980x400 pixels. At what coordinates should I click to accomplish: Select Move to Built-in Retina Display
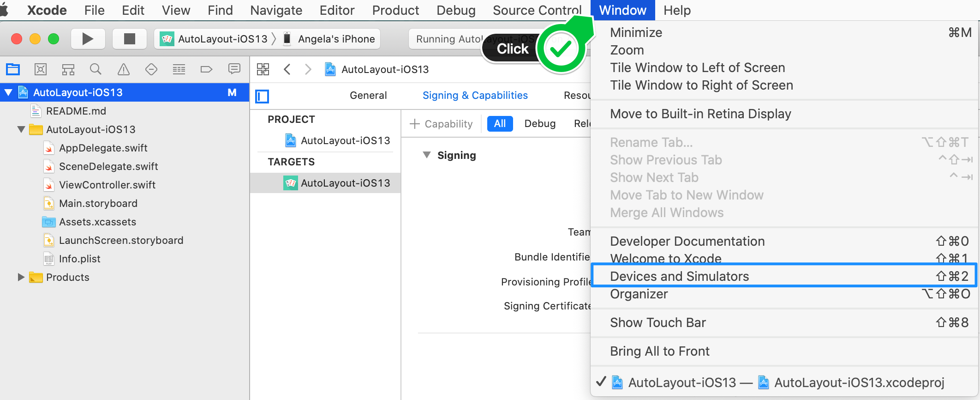pos(784,114)
